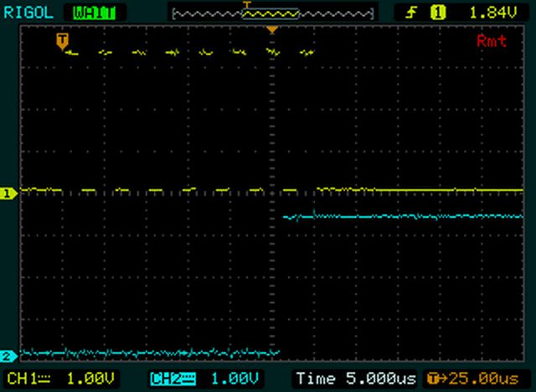Image resolution: width=536 pixels, height=392 pixels.
Task: Click the red Rmt remote indicator
Action: (x=492, y=41)
